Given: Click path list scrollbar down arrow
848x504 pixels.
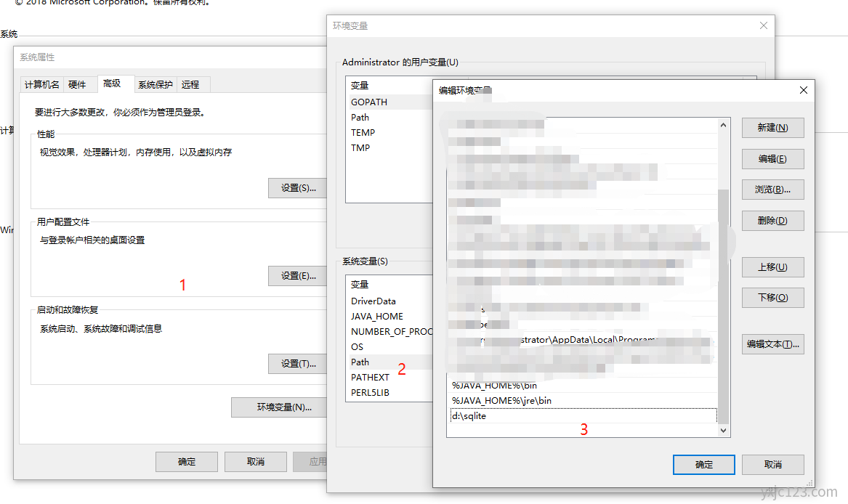Looking at the screenshot, I should point(723,431).
